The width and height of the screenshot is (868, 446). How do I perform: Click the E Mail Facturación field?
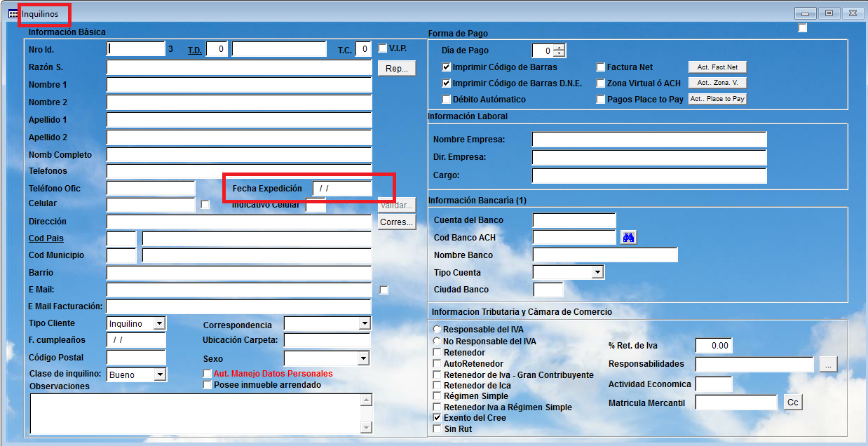pyautogui.click(x=239, y=306)
